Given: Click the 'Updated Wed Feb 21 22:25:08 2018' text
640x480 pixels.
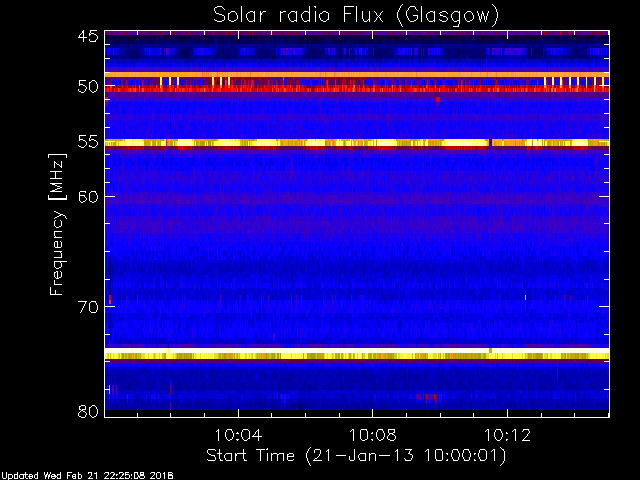Looking at the screenshot, I should tap(87, 476).
